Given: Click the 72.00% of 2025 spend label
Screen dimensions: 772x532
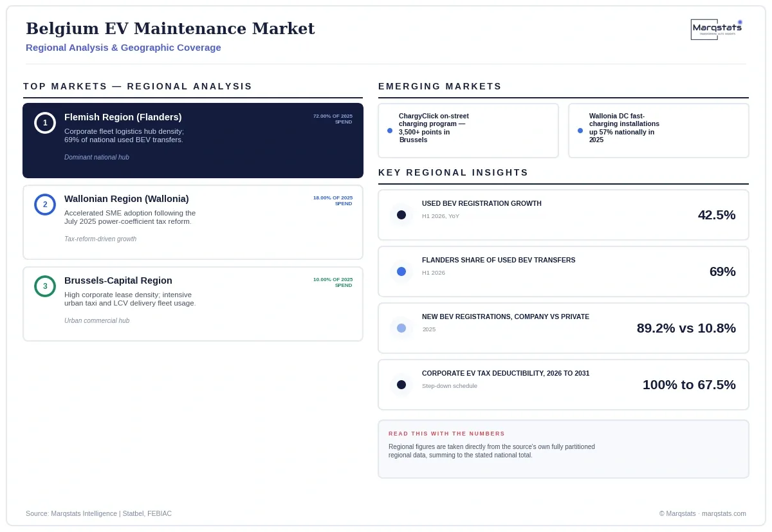Looking at the screenshot, I should pos(333,119).
